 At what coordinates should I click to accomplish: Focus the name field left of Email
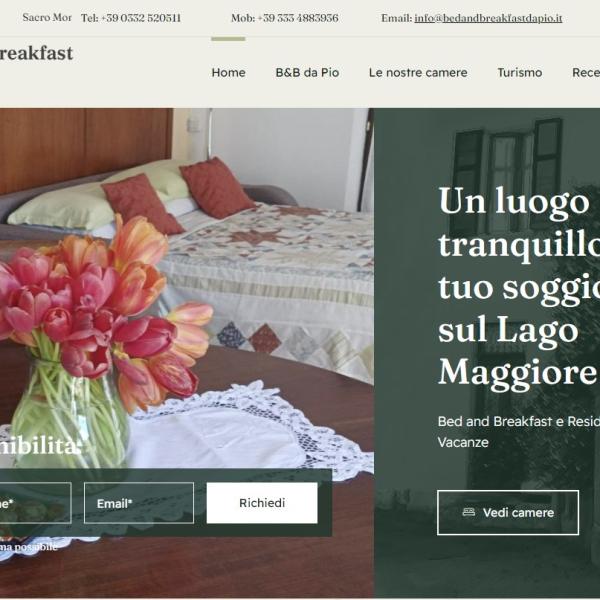tap(36, 503)
